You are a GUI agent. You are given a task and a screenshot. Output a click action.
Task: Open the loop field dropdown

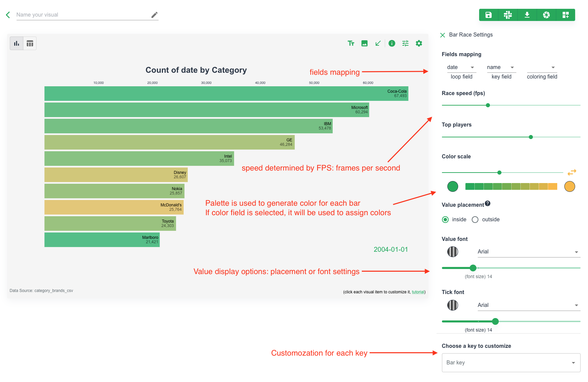462,67
